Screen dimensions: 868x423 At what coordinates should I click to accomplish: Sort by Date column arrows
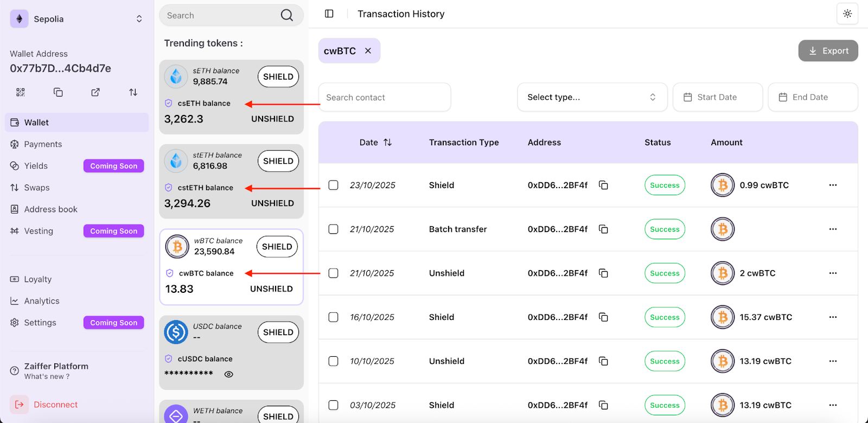point(387,142)
